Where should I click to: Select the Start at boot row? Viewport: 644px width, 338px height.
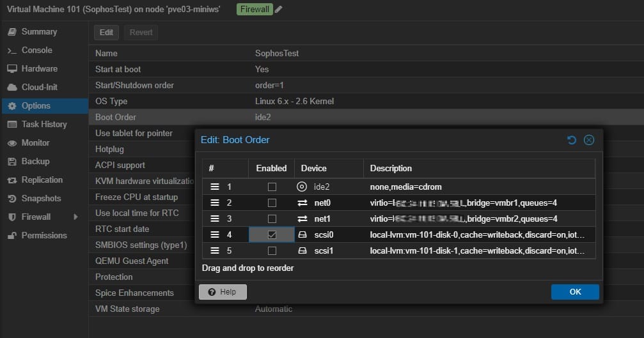(x=366, y=69)
